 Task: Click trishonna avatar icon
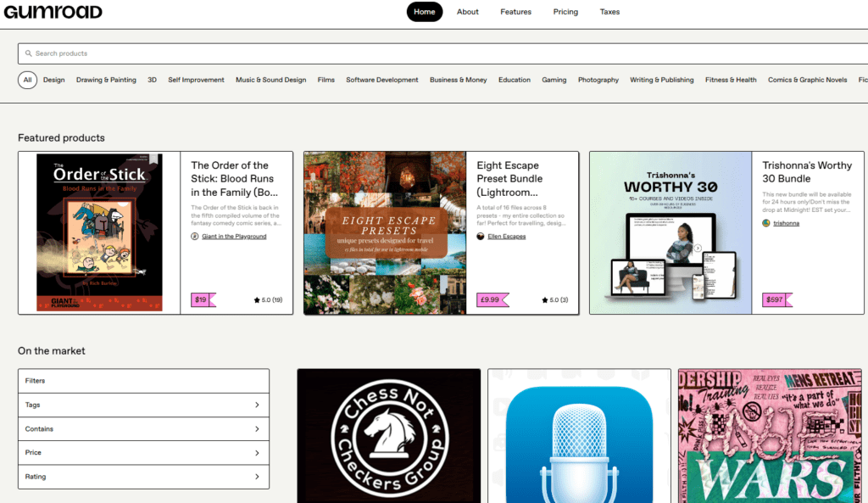click(766, 223)
